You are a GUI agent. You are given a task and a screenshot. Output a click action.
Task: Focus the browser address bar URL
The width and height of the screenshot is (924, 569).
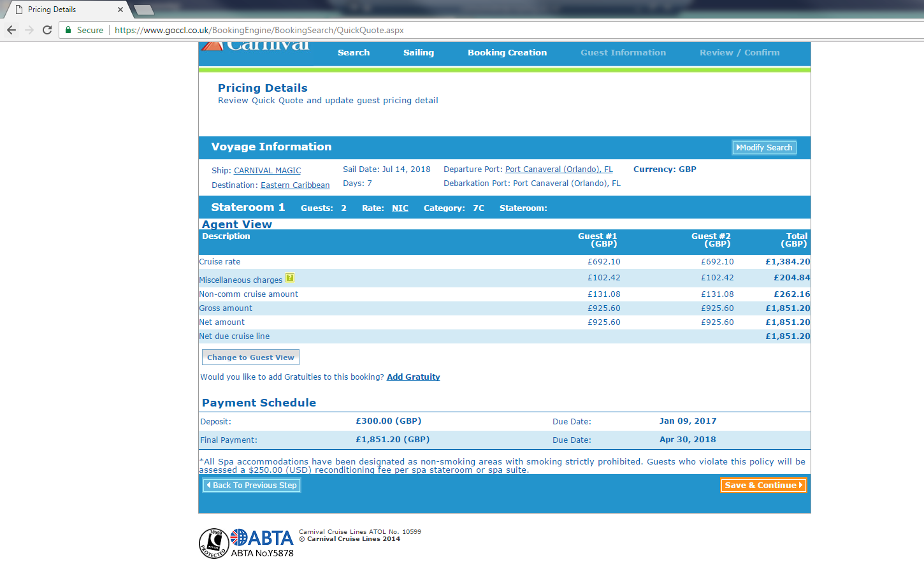coord(259,30)
